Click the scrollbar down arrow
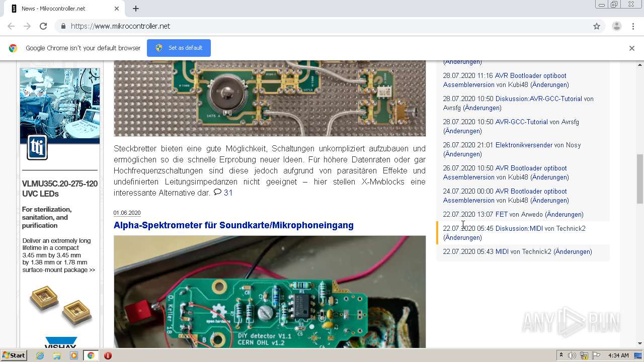This screenshot has height=362, width=644. pyautogui.click(x=639, y=343)
